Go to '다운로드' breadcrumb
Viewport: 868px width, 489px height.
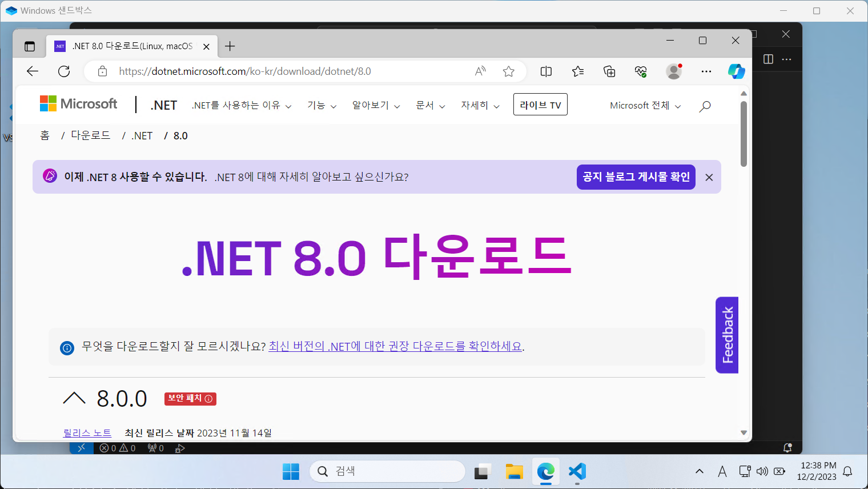(x=90, y=135)
